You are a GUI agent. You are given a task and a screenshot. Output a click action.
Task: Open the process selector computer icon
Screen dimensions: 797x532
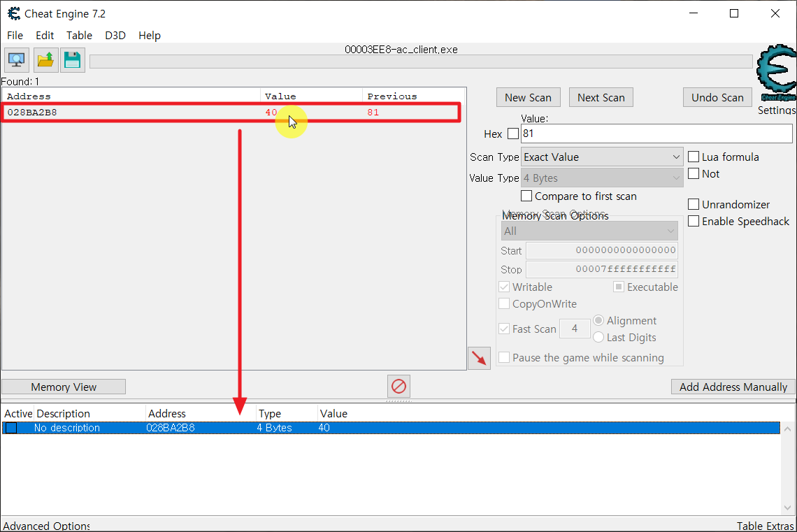click(17, 60)
